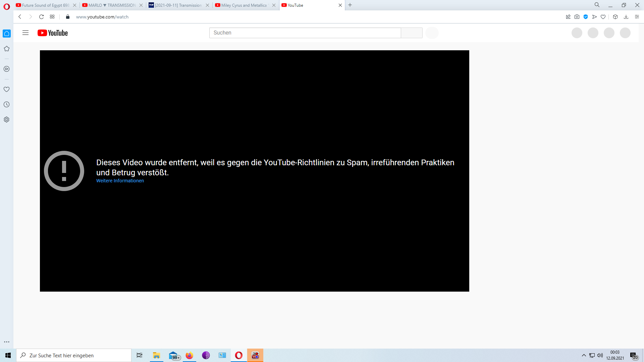
Task: Open Opera easy setup menu icon
Action: click(x=637, y=17)
